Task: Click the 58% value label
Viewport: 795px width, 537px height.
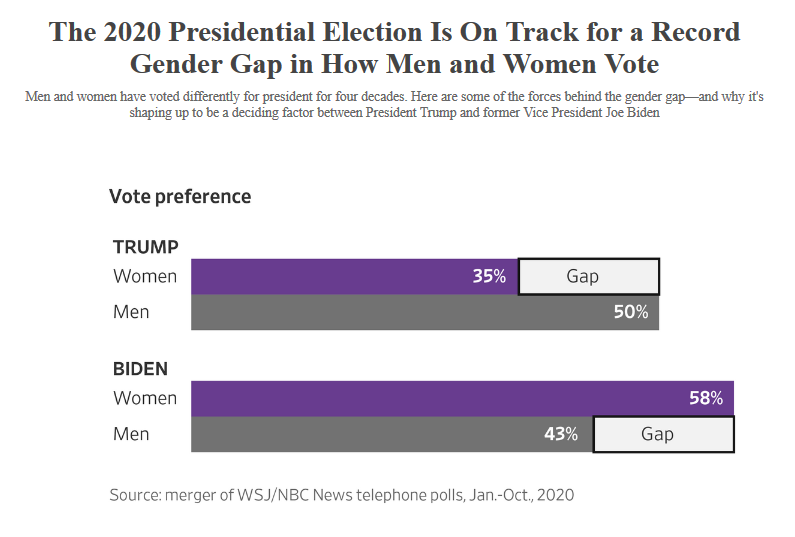Action: (705, 398)
